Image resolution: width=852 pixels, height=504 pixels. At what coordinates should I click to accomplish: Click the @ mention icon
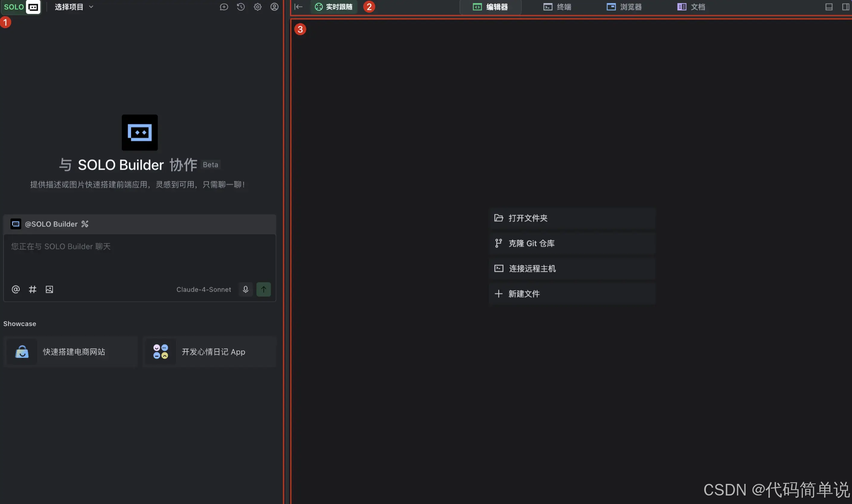pos(16,289)
